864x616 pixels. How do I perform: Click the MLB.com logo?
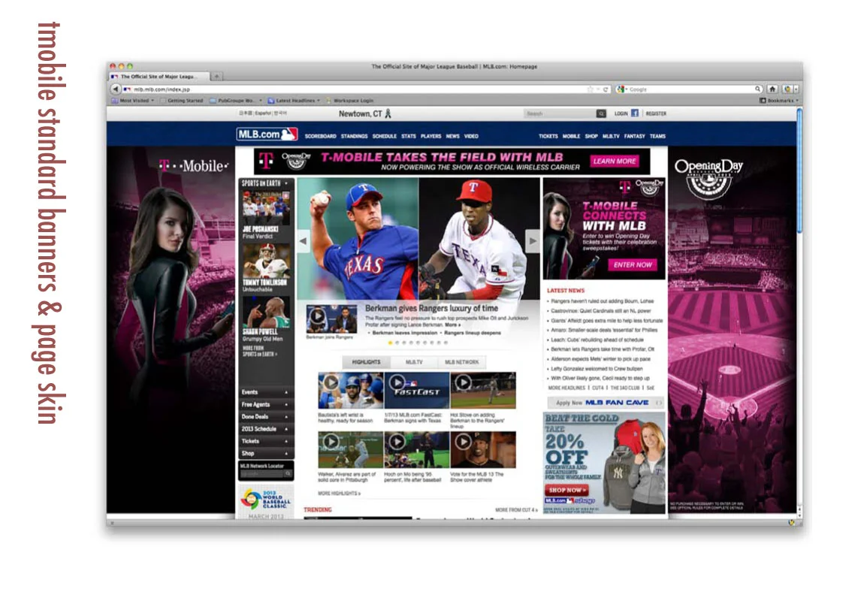click(x=267, y=134)
